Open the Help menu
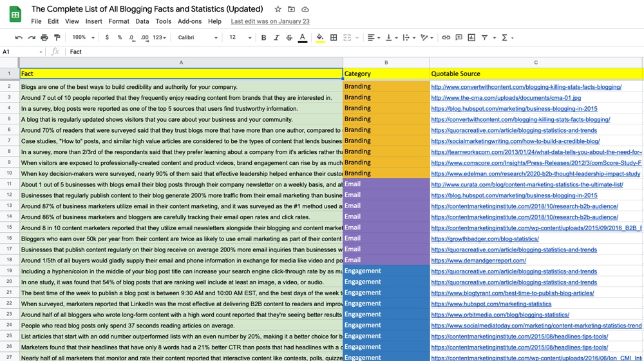This screenshot has width=644, height=361. [214, 21]
